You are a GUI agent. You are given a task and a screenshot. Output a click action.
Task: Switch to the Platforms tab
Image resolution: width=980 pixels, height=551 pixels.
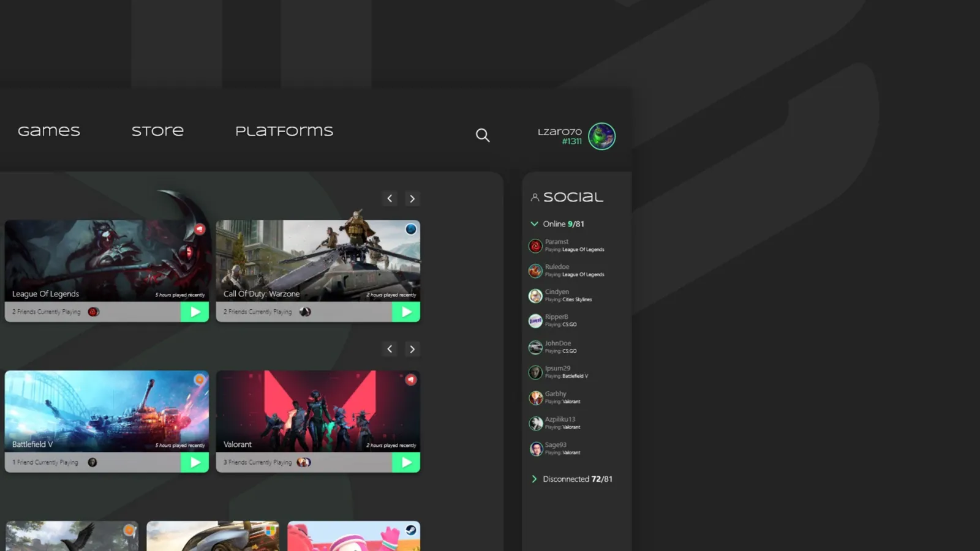(x=284, y=131)
